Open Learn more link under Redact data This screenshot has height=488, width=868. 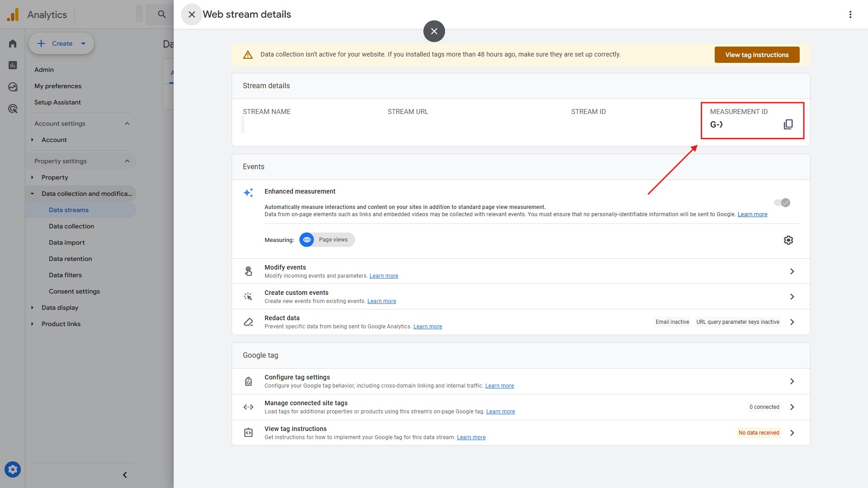point(427,327)
